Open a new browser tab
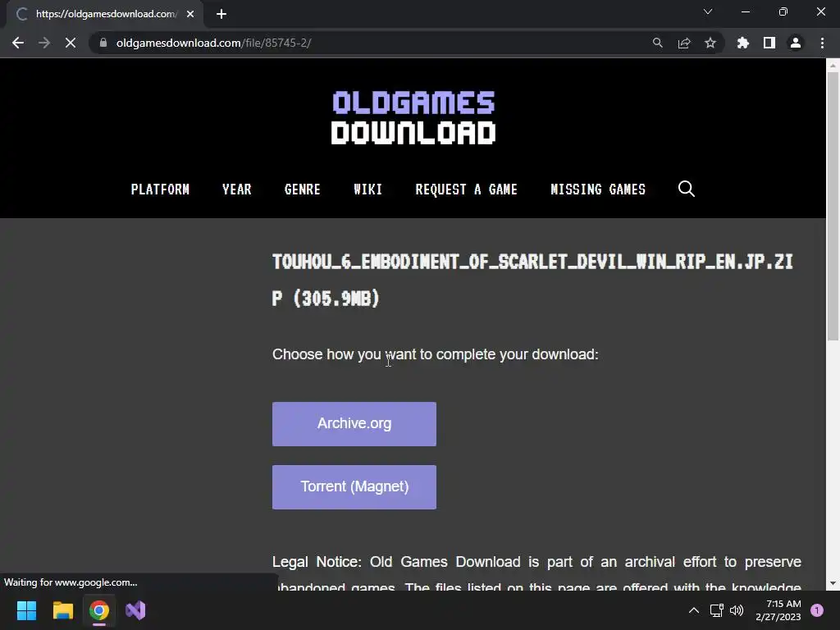840x630 pixels. coord(221,14)
